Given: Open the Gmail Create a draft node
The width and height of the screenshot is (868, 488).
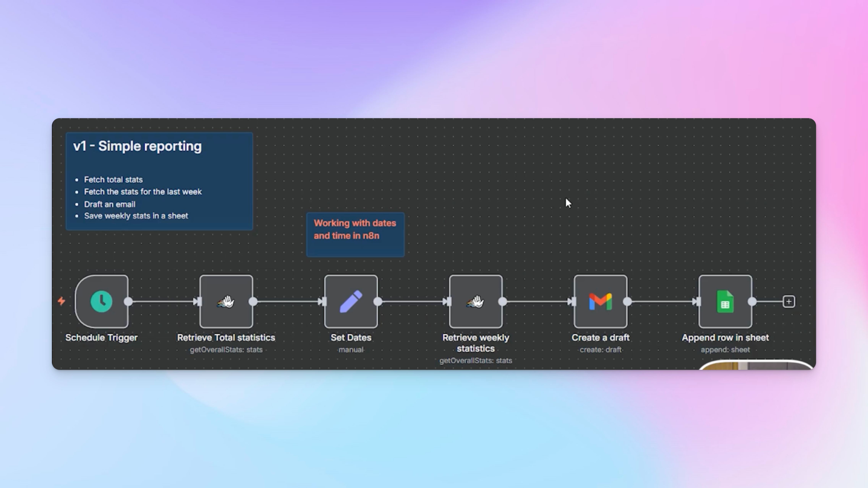Looking at the screenshot, I should click(x=600, y=301).
